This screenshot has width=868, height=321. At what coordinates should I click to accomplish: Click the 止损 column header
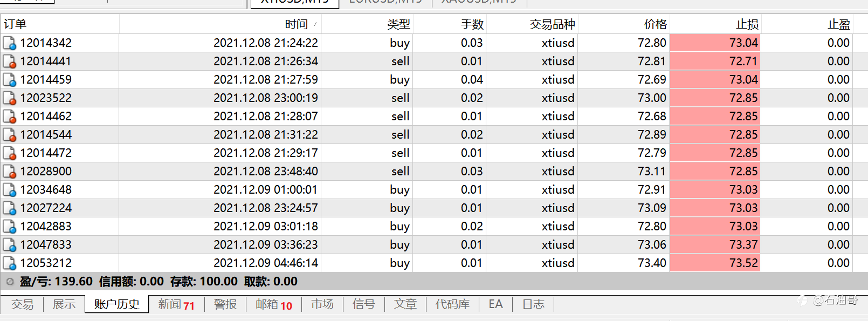747,24
